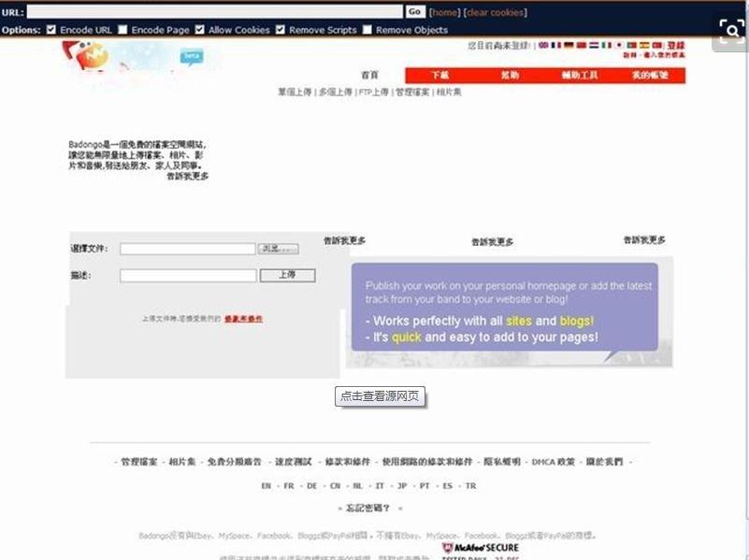The image size is (749, 560).
Task: Click the Netherlands flag icon
Action: click(x=594, y=45)
